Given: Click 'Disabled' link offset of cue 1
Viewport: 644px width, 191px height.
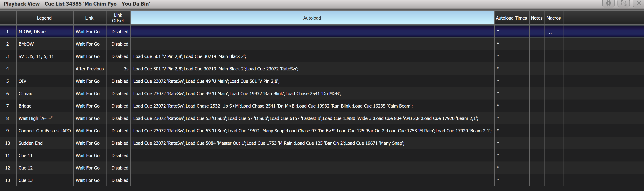Looking at the screenshot, I should point(118,32).
